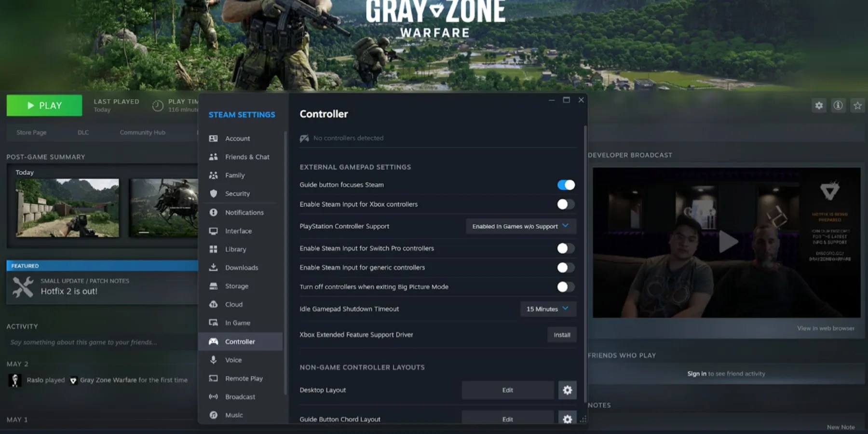This screenshot has width=868, height=434.
Task: Open the Community Hub tab
Action: pyautogui.click(x=142, y=133)
